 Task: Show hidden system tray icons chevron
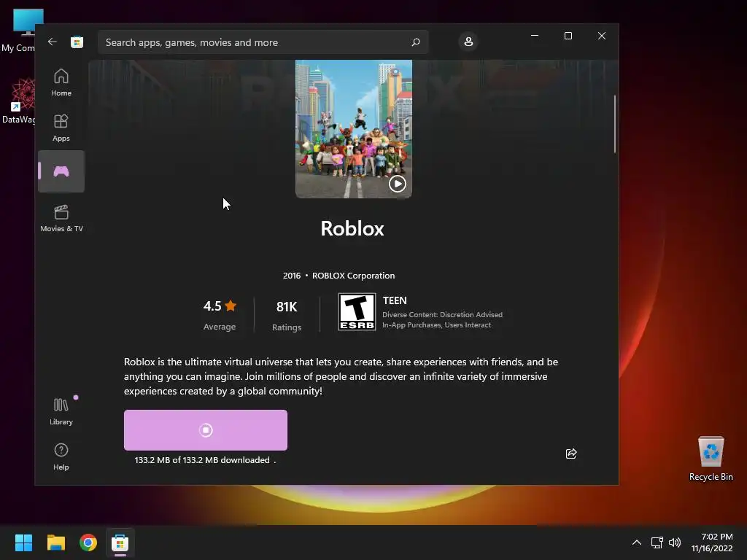636,542
